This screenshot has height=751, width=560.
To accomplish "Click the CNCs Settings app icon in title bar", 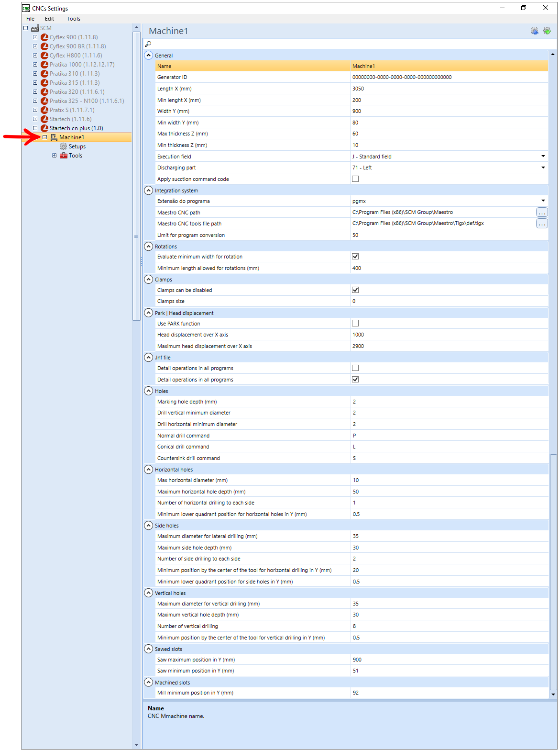I will tap(26, 8).
